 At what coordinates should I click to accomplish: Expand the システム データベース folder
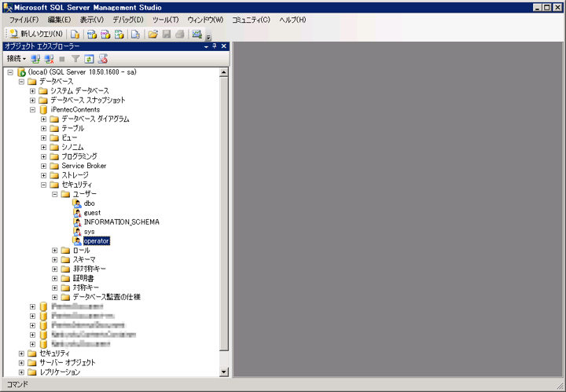pos(32,91)
